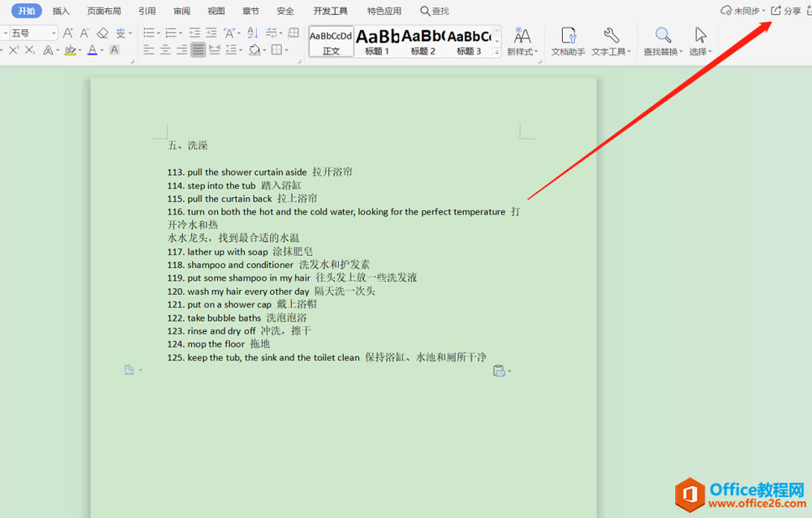Expand the bulleted list dropdown arrow
This screenshot has height=518, width=812.
click(x=159, y=34)
